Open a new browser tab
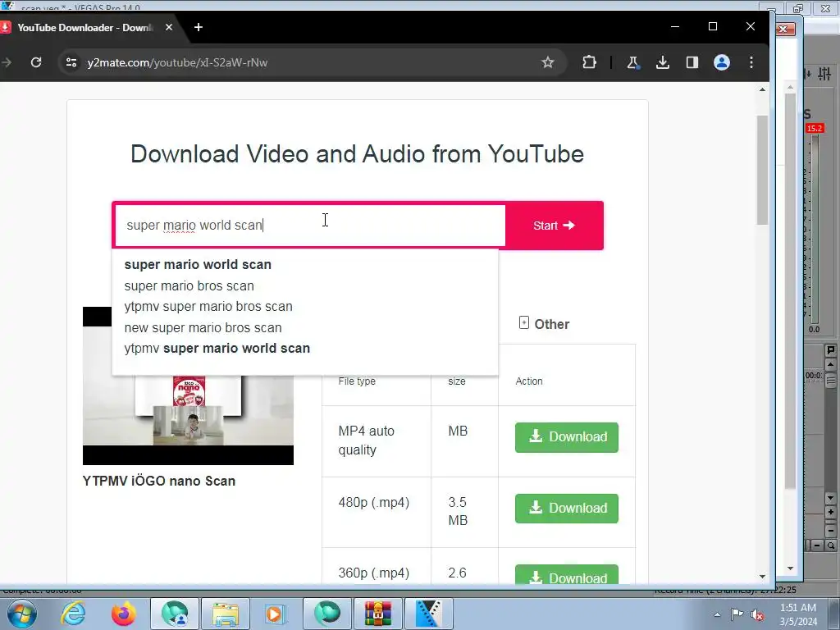 point(199,27)
